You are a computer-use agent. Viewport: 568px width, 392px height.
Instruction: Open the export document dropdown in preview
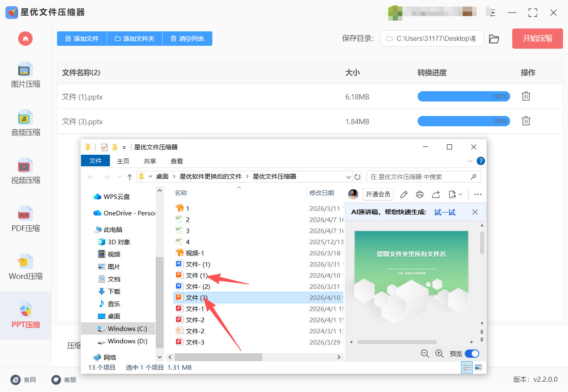(455, 194)
